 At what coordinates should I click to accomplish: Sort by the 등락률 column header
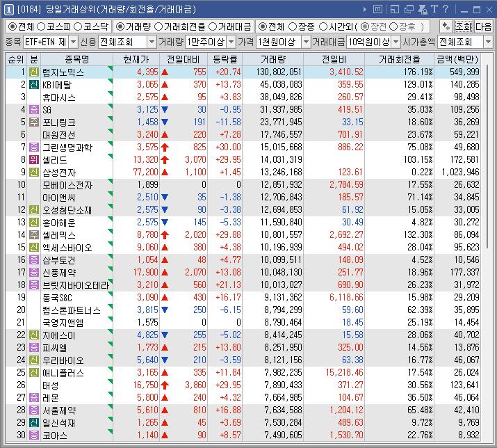coord(225,59)
